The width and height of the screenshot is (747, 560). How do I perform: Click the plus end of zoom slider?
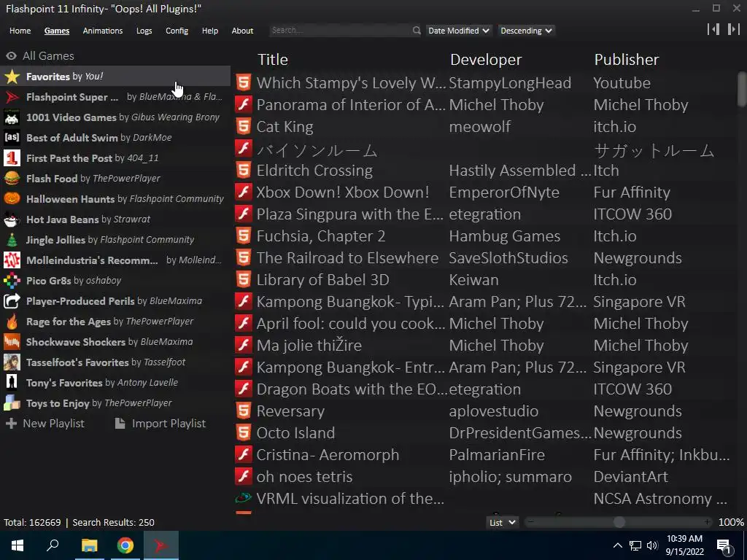point(708,522)
